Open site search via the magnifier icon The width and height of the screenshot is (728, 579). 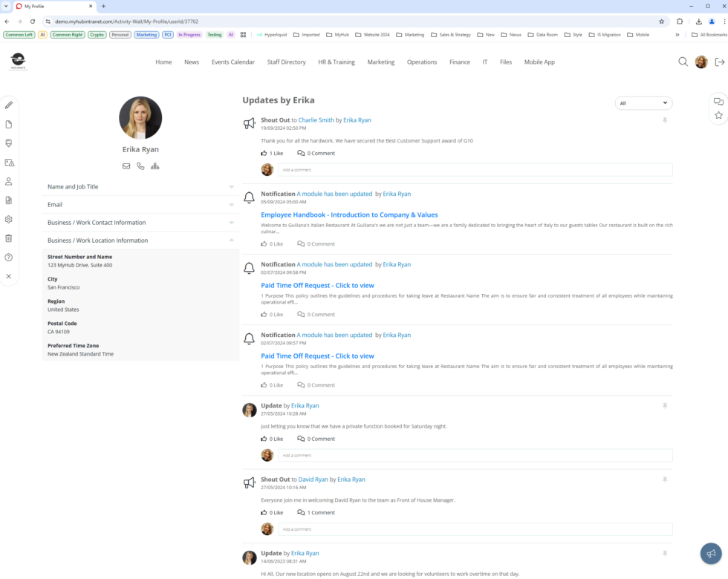pos(683,62)
